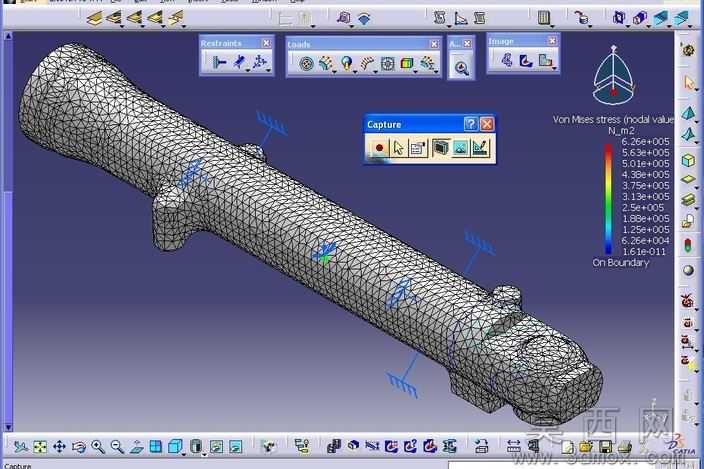Click the first teal pyramid mesh icon
Image resolution: width=704 pixels, height=469 pixels.
pos(688,113)
